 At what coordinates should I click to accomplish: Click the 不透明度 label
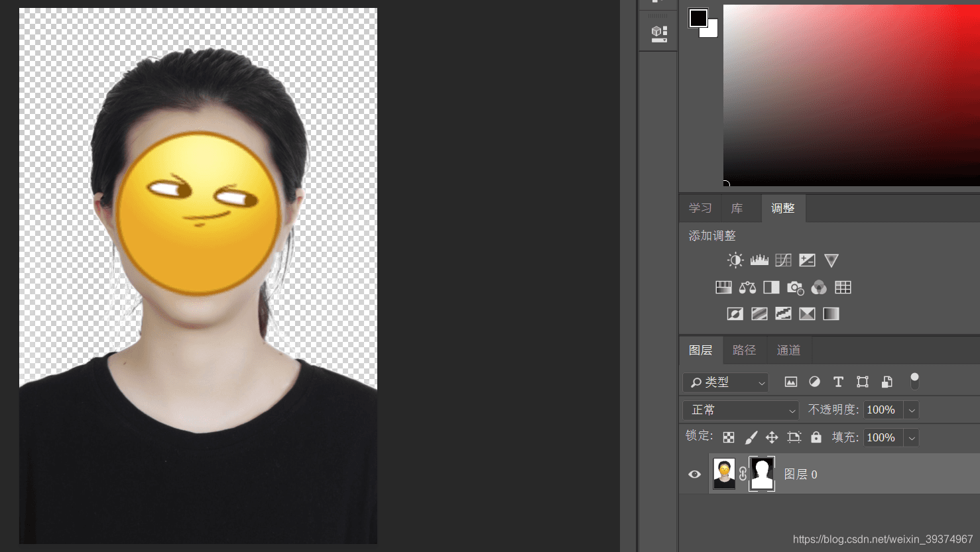833,410
